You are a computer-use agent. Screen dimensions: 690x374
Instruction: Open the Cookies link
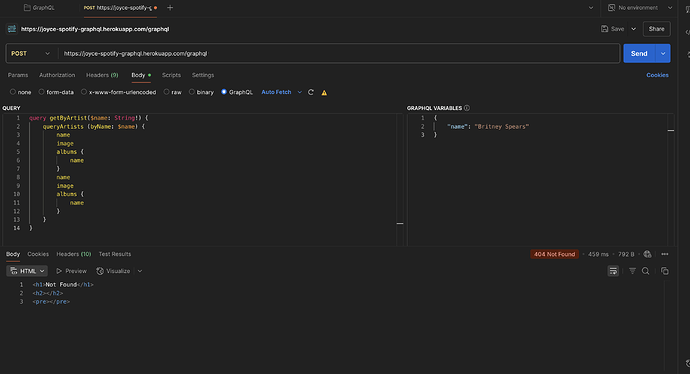coord(657,75)
